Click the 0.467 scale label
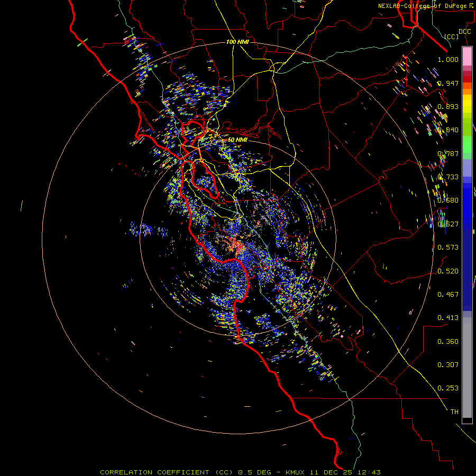Viewport: 476px width, 476px height. click(x=448, y=294)
